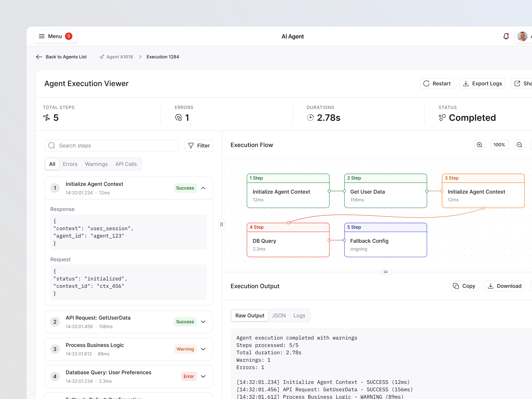This screenshot has width=532, height=399.
Task: Click step number 2 circle
Action: (x=55, y=322)
